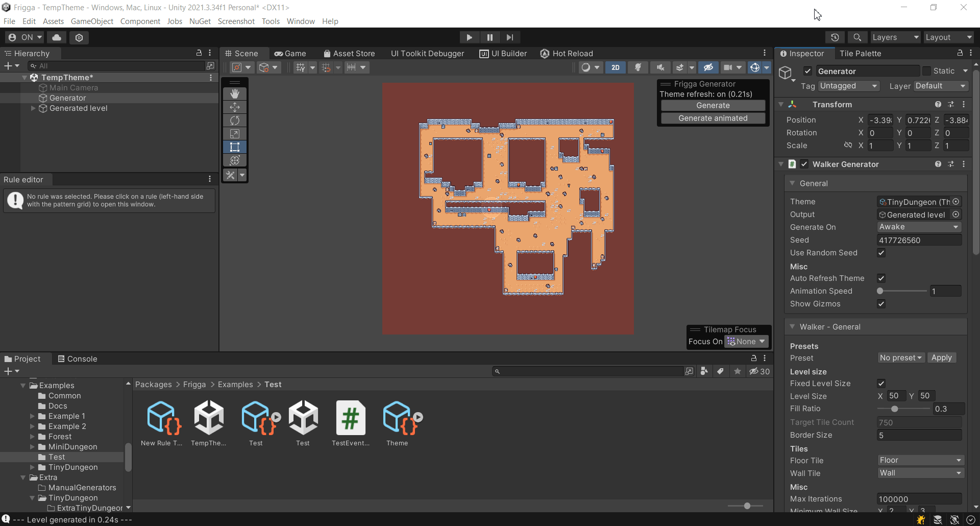Open the Wall Tile dropdown

[x=920, y=473]
